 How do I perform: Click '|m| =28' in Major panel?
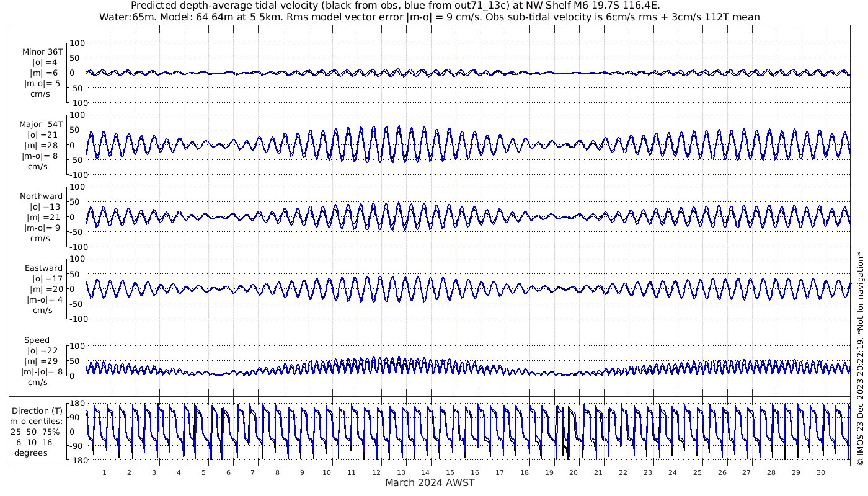coord(43,146)
